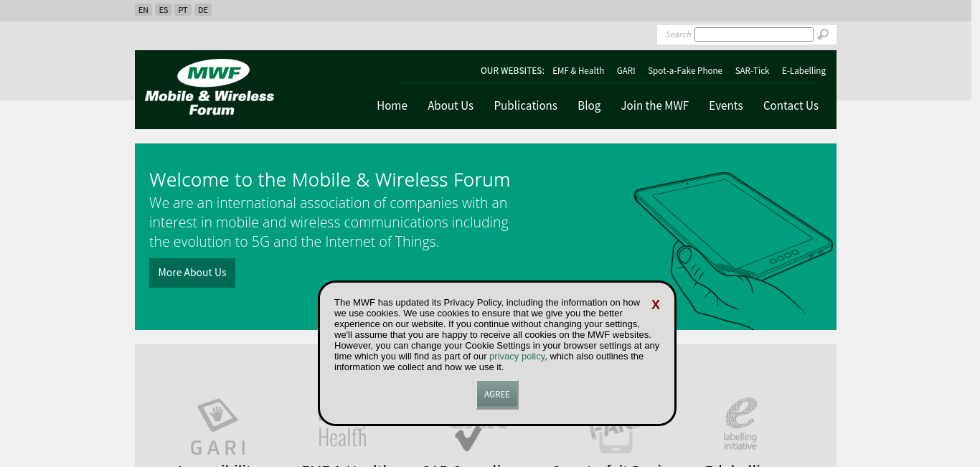Viewport: 980px width, 467px height.
Task: Open the GARI website link in header
Action: click(x=626, y=71)
